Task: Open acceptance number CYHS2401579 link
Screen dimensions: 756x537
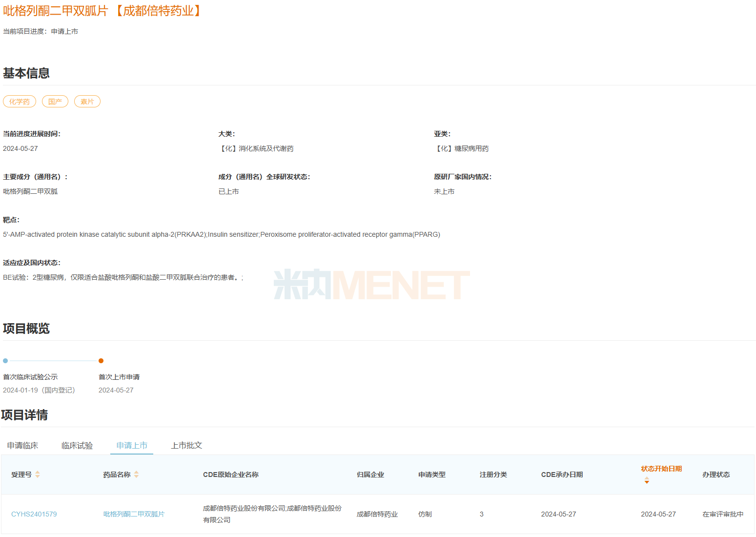Action: pos(34,514)
